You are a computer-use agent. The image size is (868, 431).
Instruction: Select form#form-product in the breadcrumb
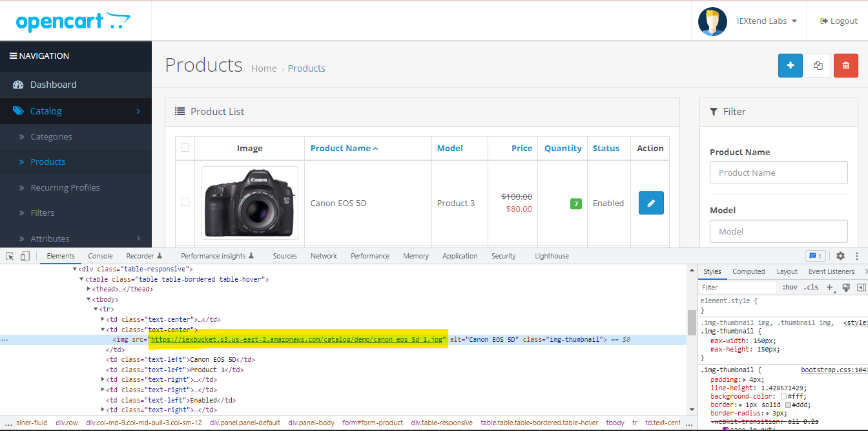[373, 423]
